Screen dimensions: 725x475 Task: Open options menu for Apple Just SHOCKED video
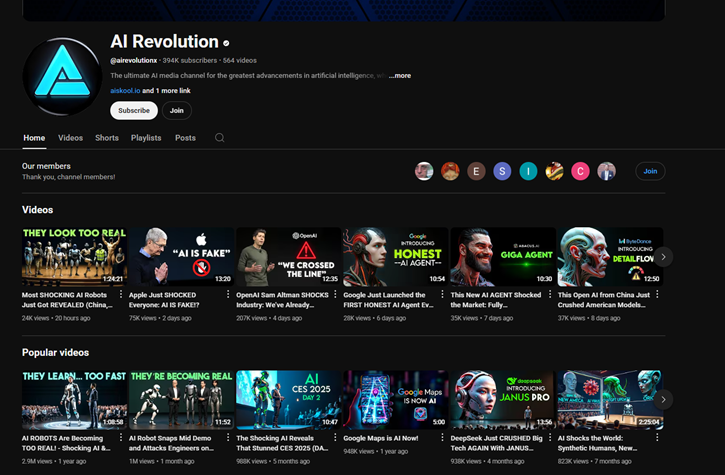(228, 295)
